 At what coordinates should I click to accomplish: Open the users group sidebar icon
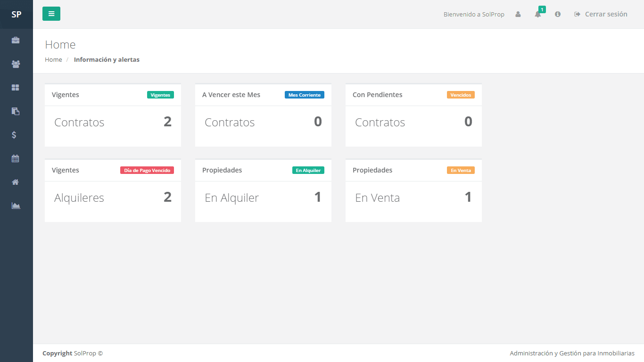[16, 64]
